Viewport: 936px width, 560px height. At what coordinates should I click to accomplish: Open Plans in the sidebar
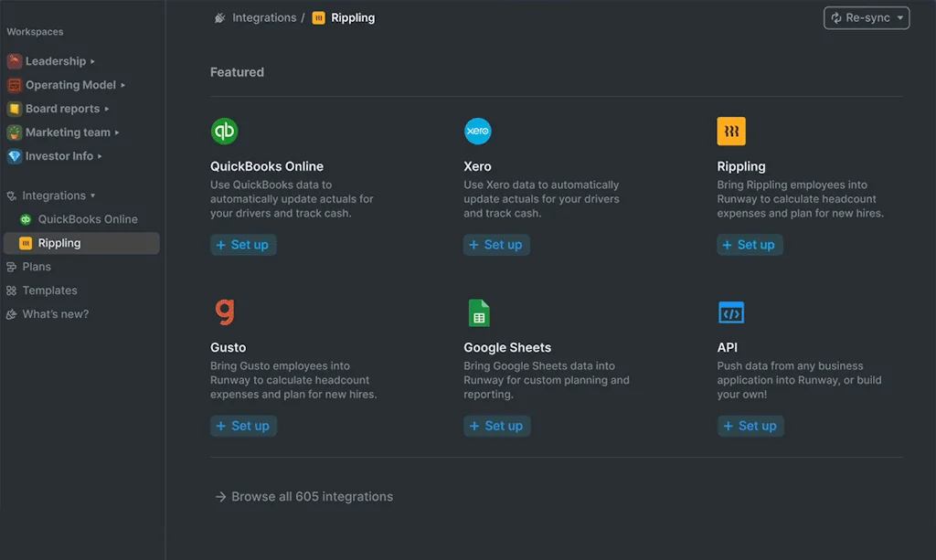click(x=37, y=267)
